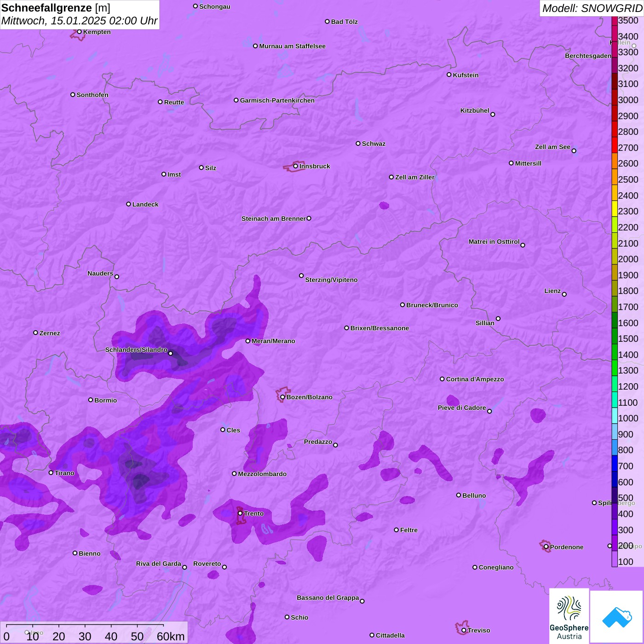
Task: Click the 'Pieve di Cadore' label
Action: (462, 408)
